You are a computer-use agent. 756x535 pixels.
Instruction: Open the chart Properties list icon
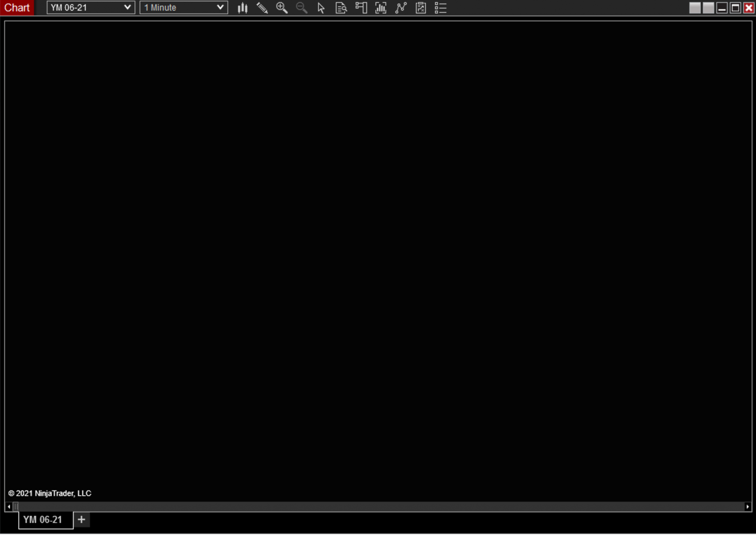[440, 8]
